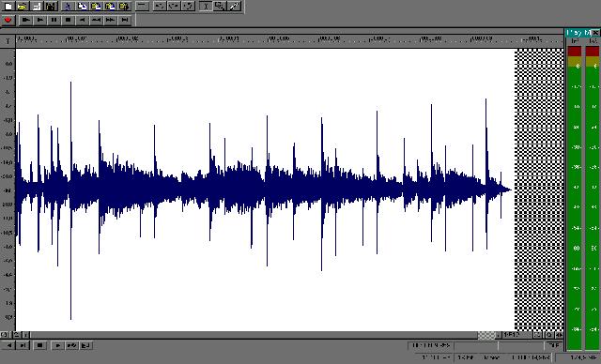Jump to end with the transport button
The image size is (601, 364).
(x=125, y=20)
